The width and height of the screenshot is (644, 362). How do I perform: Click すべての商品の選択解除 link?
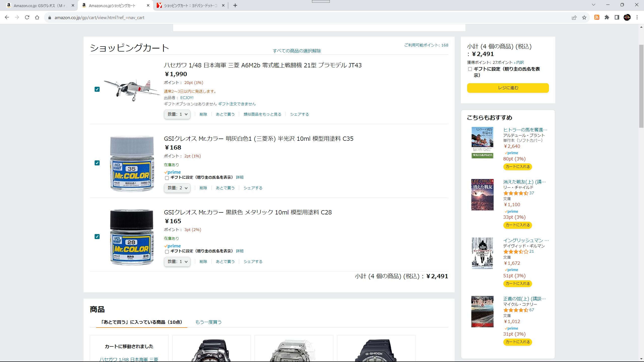297,51
